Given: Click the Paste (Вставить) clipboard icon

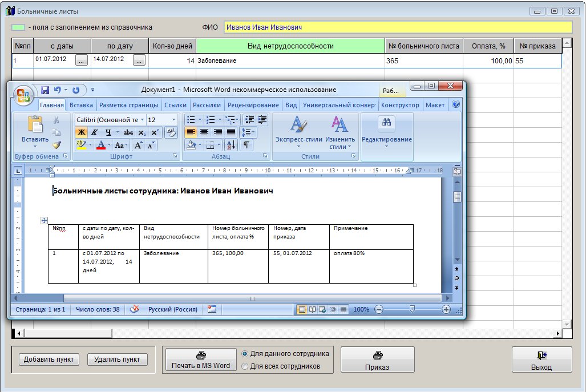Looking at the screenshot, I should click(35, 128).
